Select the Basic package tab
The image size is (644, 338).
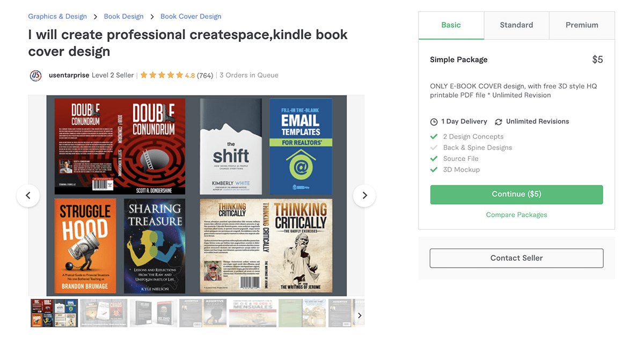[x=451, y=25]
